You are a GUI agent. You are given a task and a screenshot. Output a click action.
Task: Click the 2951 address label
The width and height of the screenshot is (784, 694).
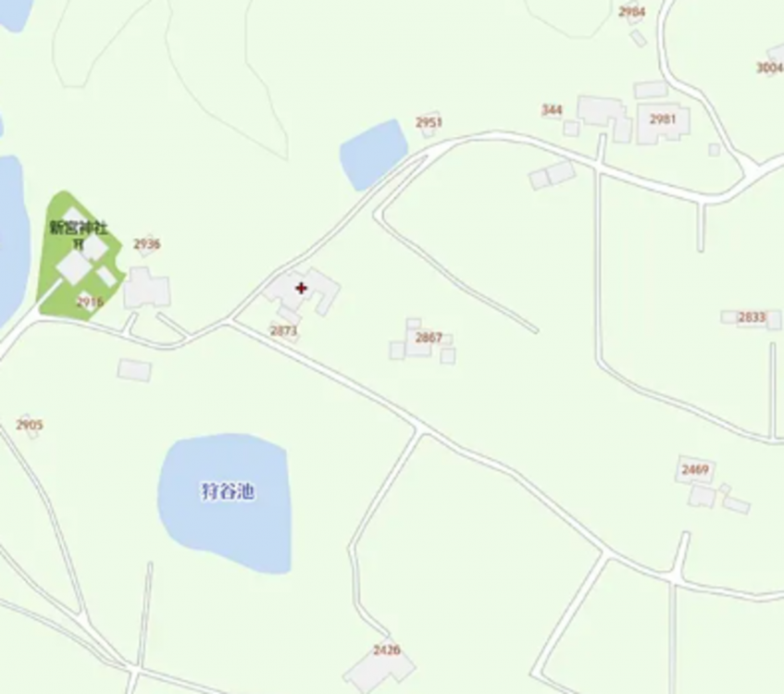tap(429, 122)
